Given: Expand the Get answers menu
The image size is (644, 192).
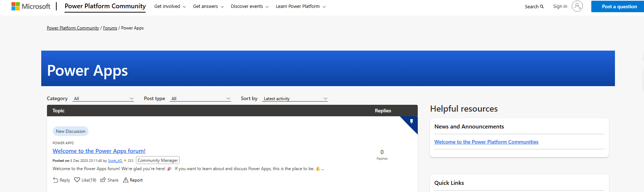Looking at the screenshot, I should pyautogui.click(x=208, y=6).
